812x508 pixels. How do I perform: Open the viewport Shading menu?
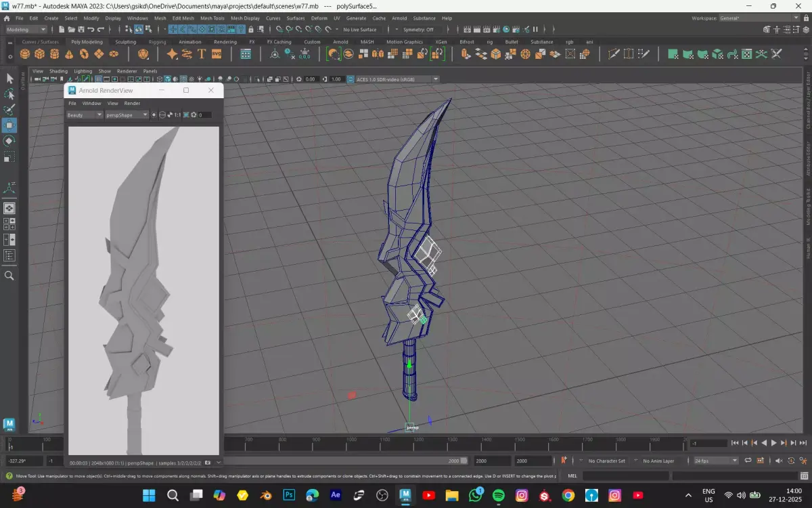coord(58,71)
